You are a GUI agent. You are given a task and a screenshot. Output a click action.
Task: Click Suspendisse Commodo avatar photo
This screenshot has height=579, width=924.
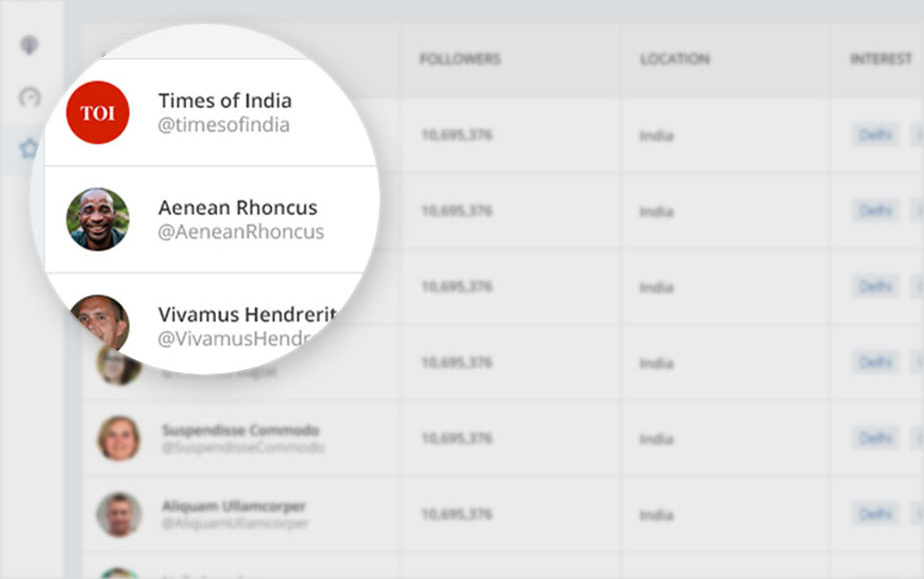tap(119, 438)
